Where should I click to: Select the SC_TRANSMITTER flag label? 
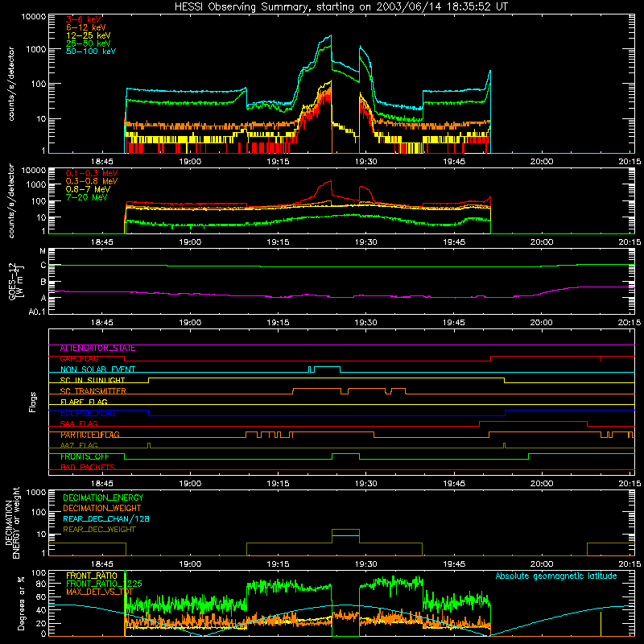pyautogui.click(x=93, y=391)
